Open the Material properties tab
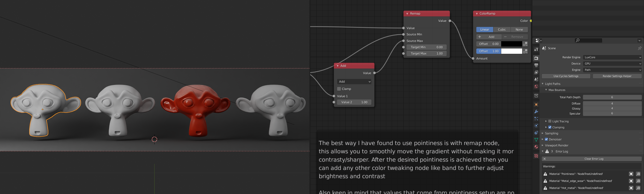644x194 pixels. coord(536,147)
